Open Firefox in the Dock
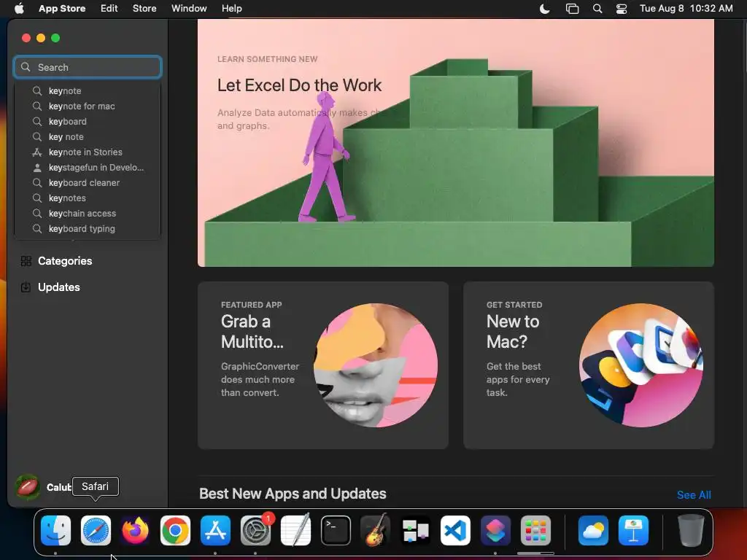Image resolution: width=747 pixels, height=560 pixels. pos(135,530)
